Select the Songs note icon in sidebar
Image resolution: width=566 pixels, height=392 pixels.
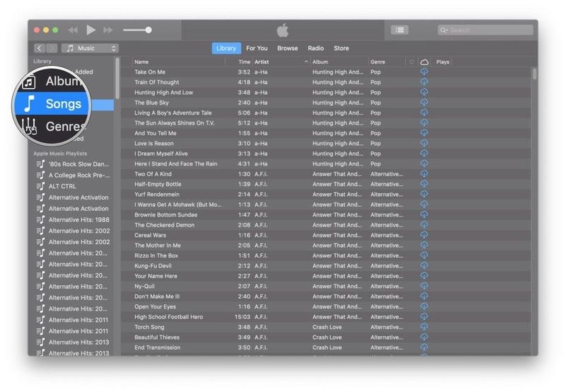pos(30,103)
